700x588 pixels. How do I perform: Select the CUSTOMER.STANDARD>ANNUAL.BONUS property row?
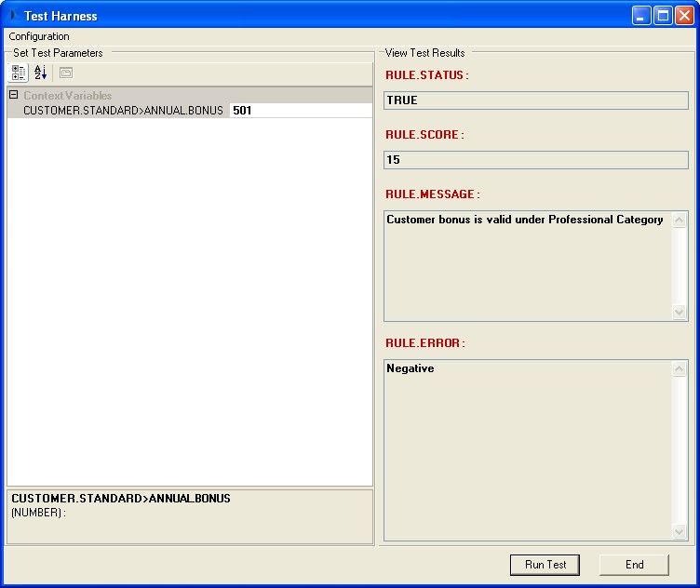point(123,110)
